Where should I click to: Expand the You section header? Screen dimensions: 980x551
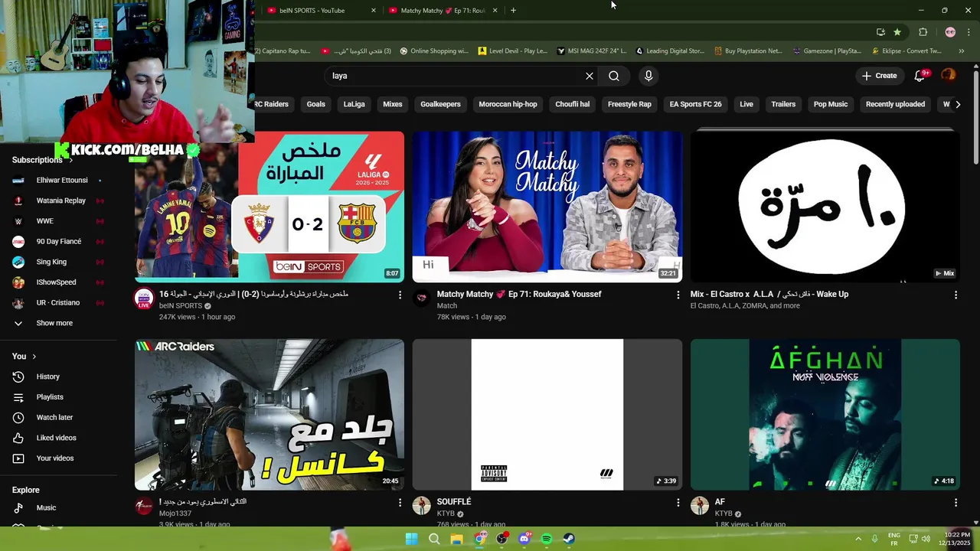tap(24, 357)
